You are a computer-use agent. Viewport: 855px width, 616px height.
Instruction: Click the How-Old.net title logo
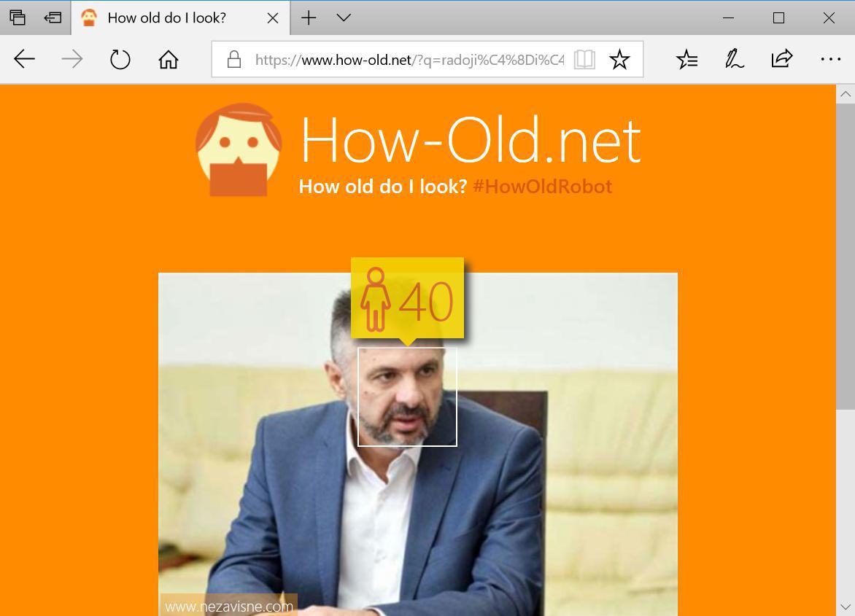coord(471,141)
